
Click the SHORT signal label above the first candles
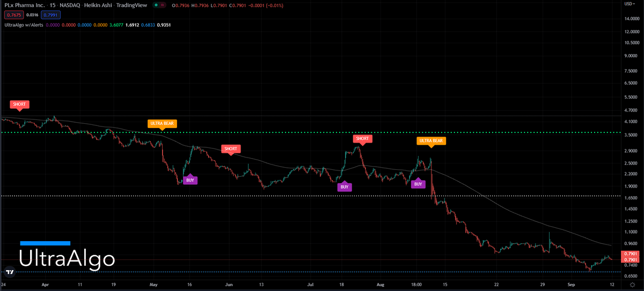pos(19,105)
